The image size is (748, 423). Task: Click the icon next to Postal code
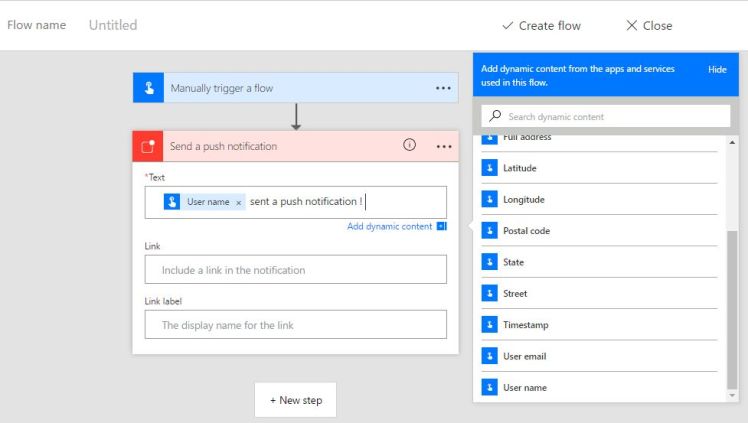(489, 231)
